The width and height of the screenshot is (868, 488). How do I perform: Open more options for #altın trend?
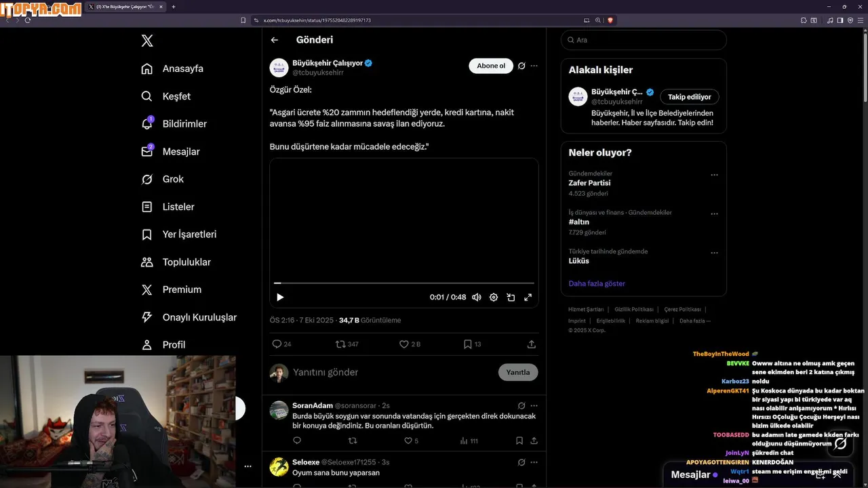714,213
